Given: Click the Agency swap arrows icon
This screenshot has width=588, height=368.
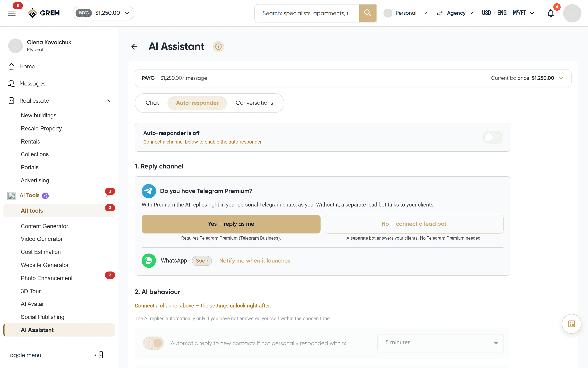Looking at the screenshot, I should (440, 13).
